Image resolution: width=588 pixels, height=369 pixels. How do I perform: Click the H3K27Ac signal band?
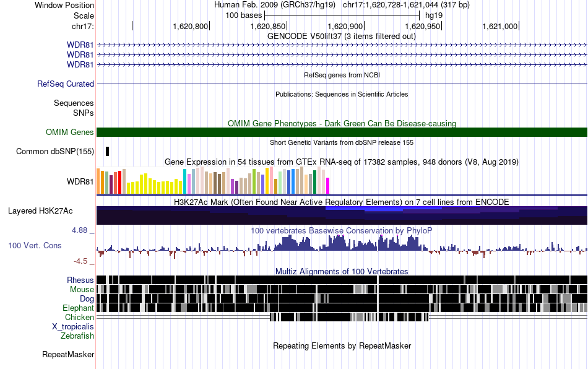click(342, 215)
